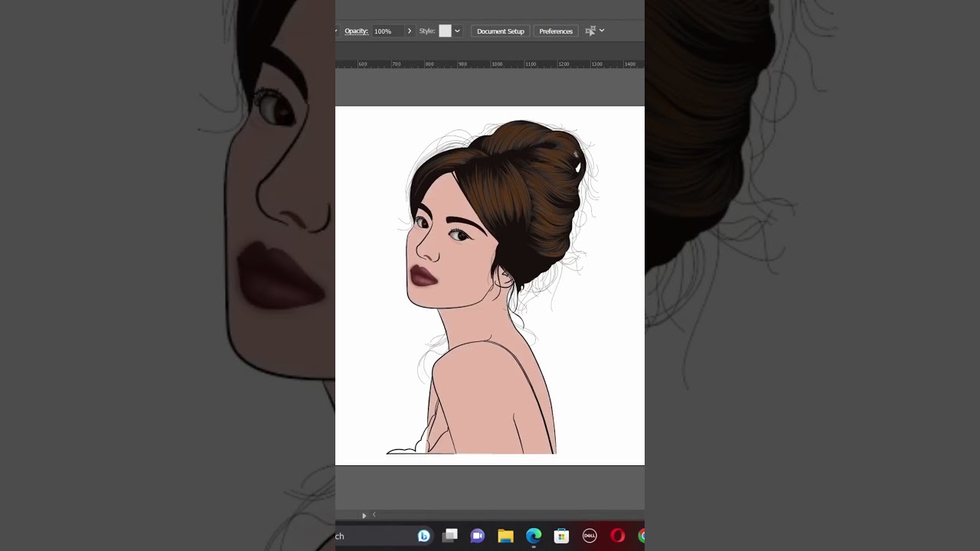
Task: Click the Style swatch preview
Action: click(x=445, y=31)
